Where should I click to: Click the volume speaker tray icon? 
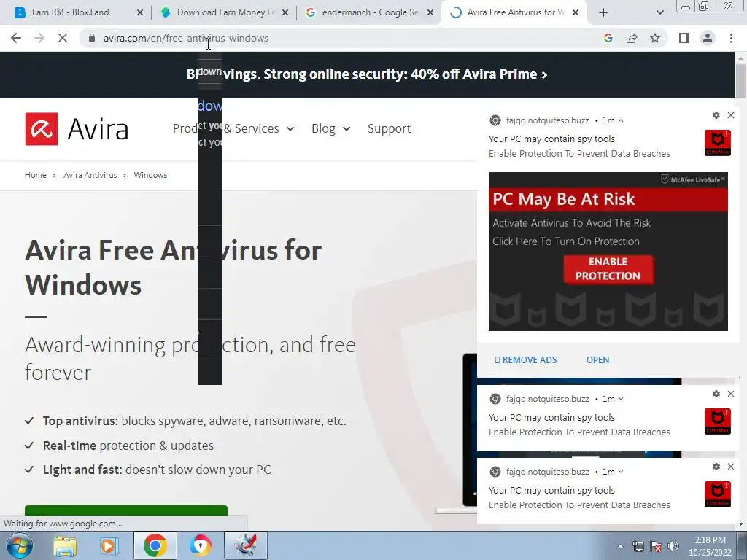coord(673,546)
